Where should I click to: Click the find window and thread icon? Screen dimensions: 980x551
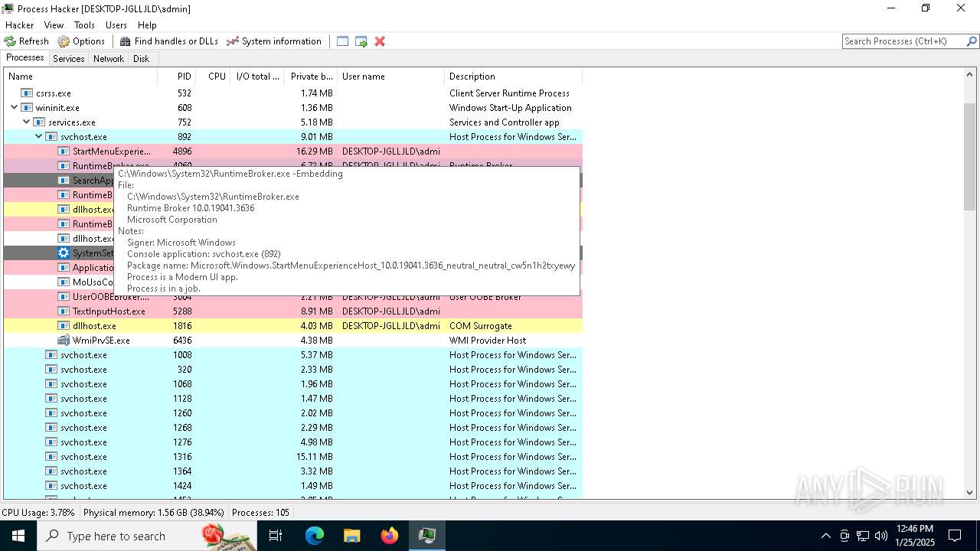pos(361,41)
